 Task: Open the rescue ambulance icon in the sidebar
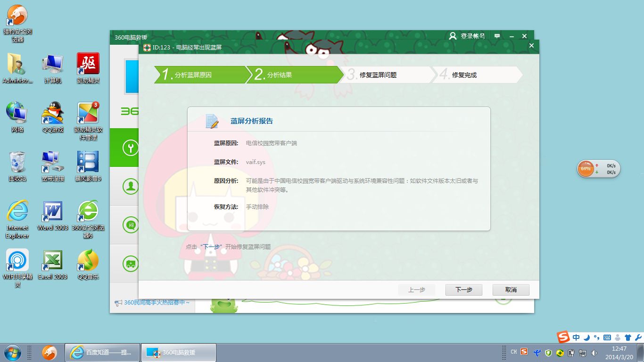(x=131, y=264)
